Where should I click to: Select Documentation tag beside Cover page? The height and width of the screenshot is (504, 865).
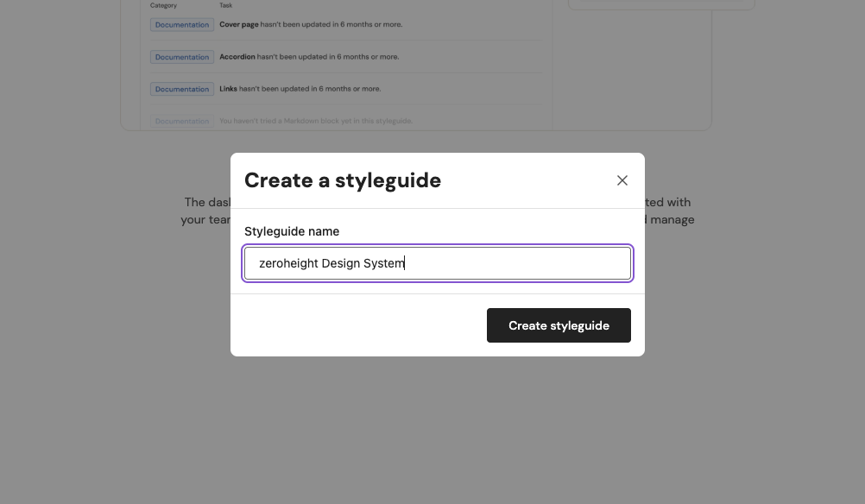tap(182, 25)
